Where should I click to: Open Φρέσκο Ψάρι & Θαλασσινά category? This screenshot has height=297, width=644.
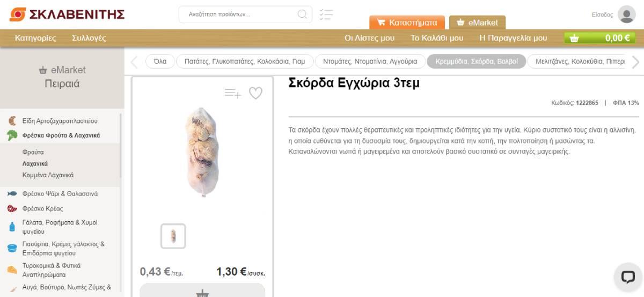pos(60,193)
